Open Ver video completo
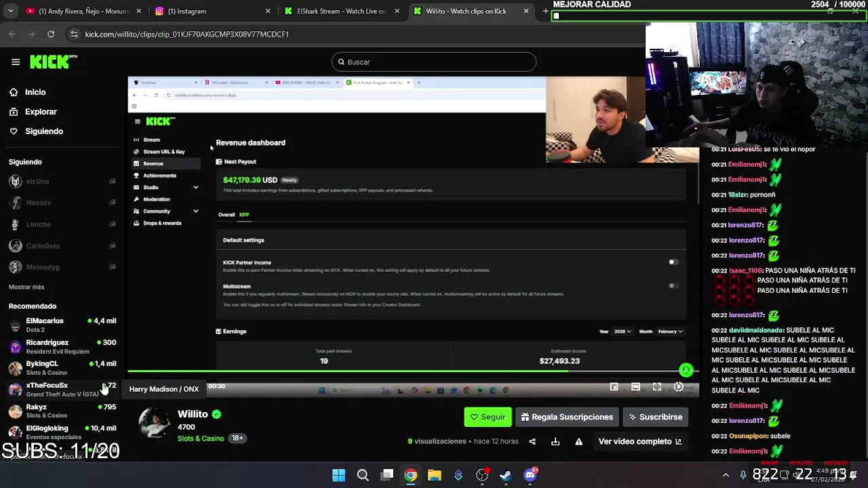The image size is (868, 488). click(x=640, y=441)
